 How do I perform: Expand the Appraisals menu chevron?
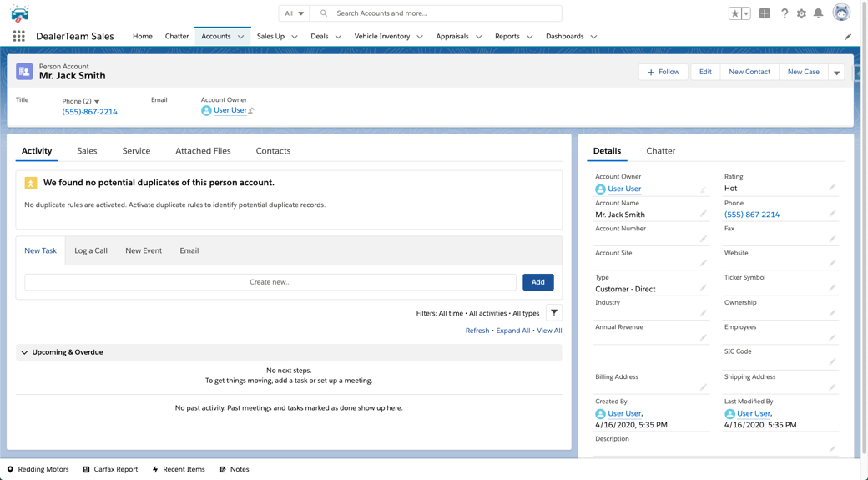[479, 37]
